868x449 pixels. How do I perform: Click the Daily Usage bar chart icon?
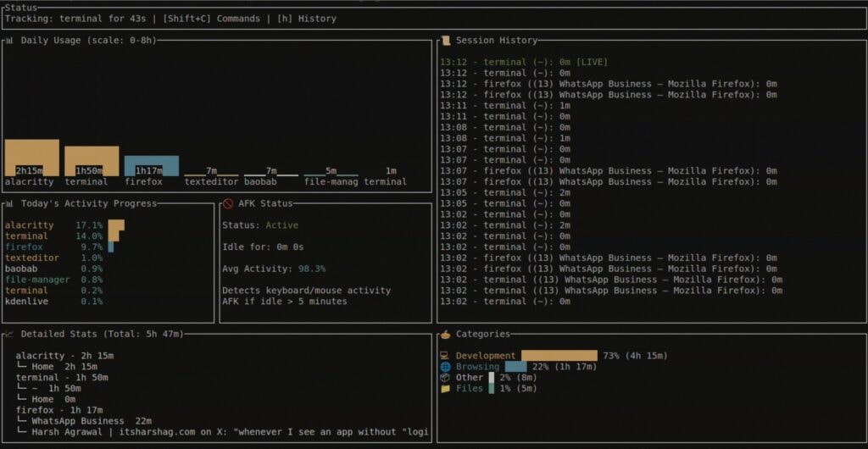pos(9,41)
